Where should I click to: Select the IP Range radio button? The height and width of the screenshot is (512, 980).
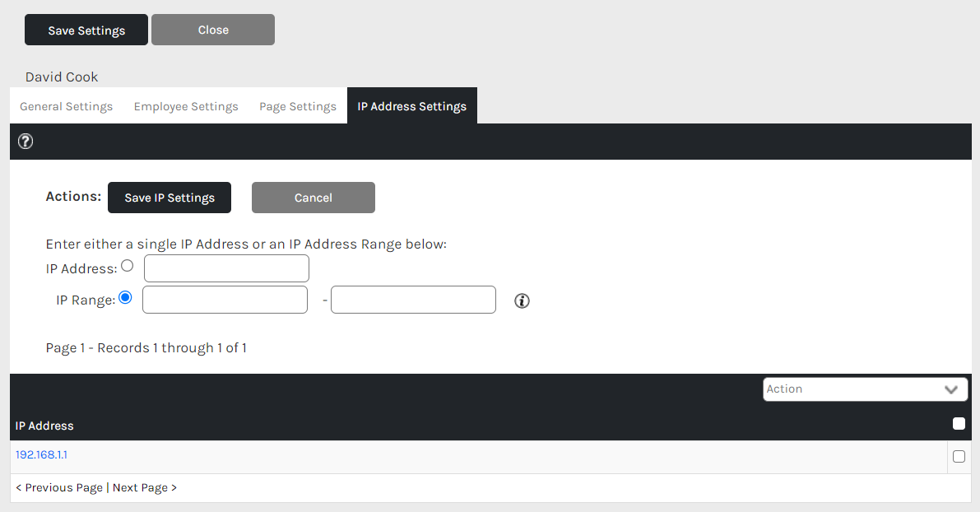126,298
